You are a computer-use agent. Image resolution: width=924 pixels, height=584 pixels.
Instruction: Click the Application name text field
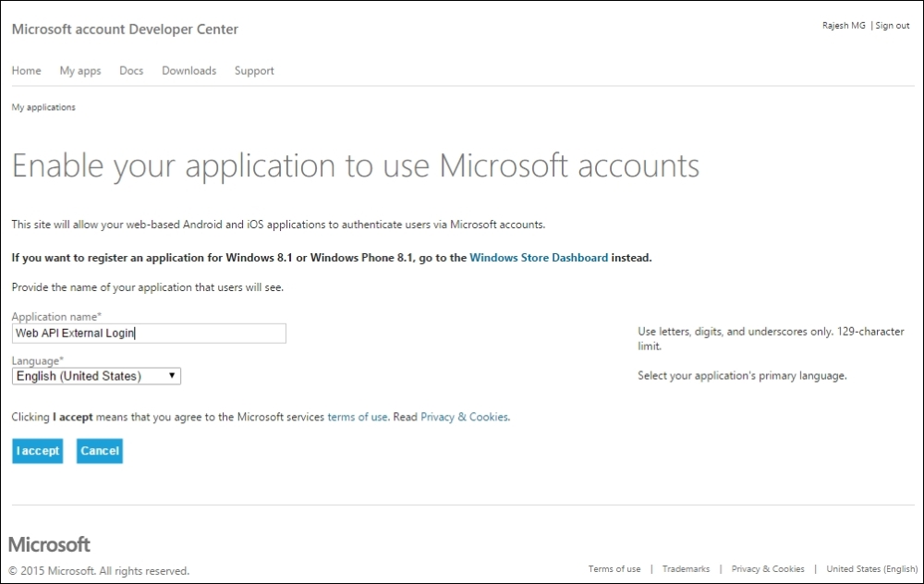click(x=149, y=334)
